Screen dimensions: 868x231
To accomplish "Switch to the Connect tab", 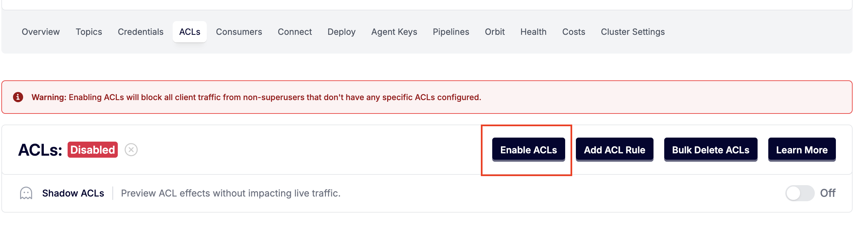I will (x=295, y=32).
